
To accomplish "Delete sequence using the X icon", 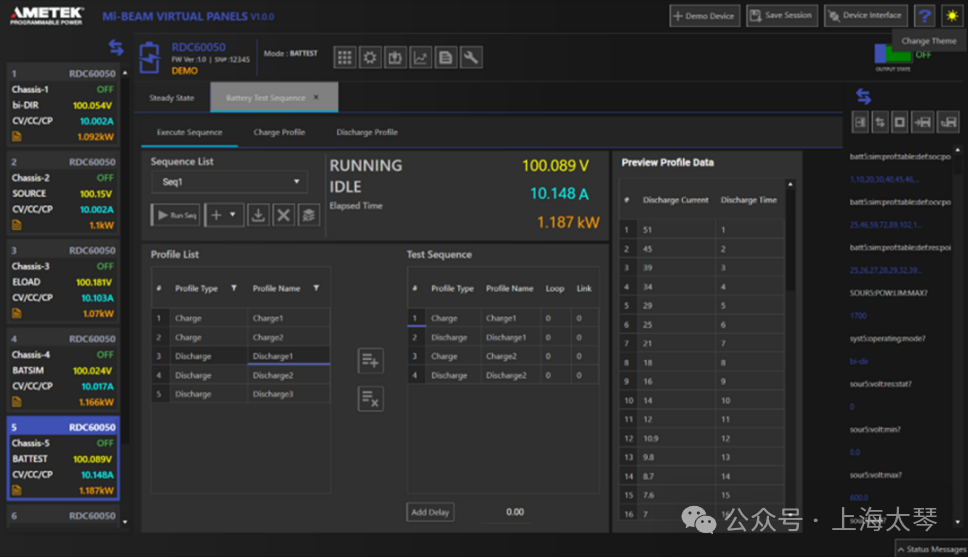I will 284,215.
